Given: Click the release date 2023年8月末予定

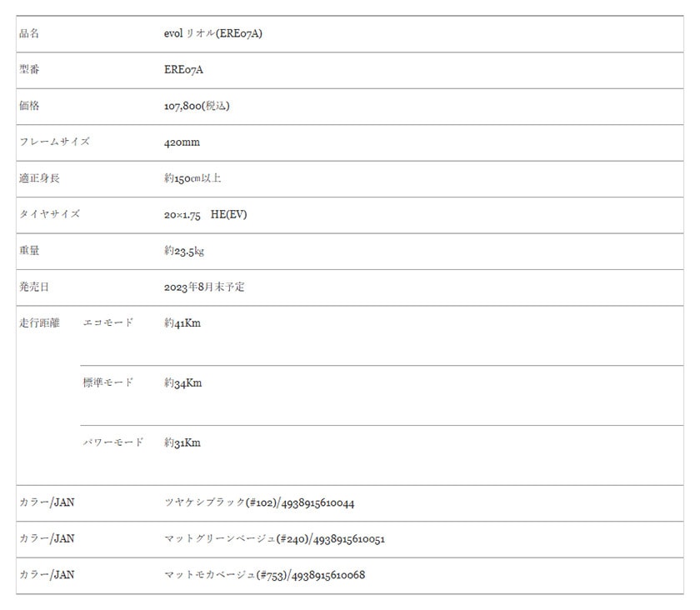Looking at the screenshot, I should click(x=204, y=287).
